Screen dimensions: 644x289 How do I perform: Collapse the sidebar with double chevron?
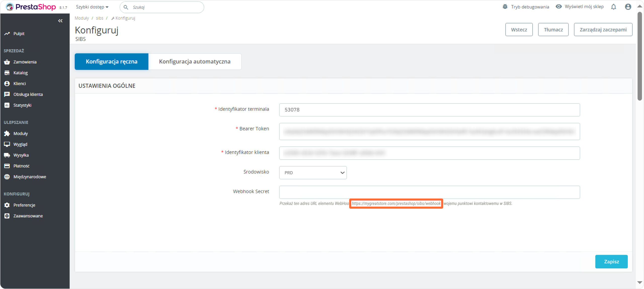[x=60, y=21]
